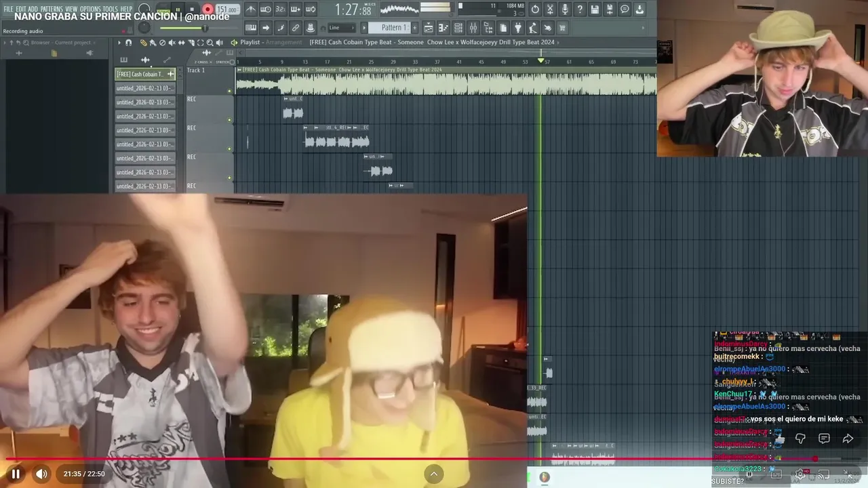Image resolution: width=868 pixels, height=488 pixels.
Task: Toggle wait for input to start playing
Action: pyautogui.click(x=266, y=9)
